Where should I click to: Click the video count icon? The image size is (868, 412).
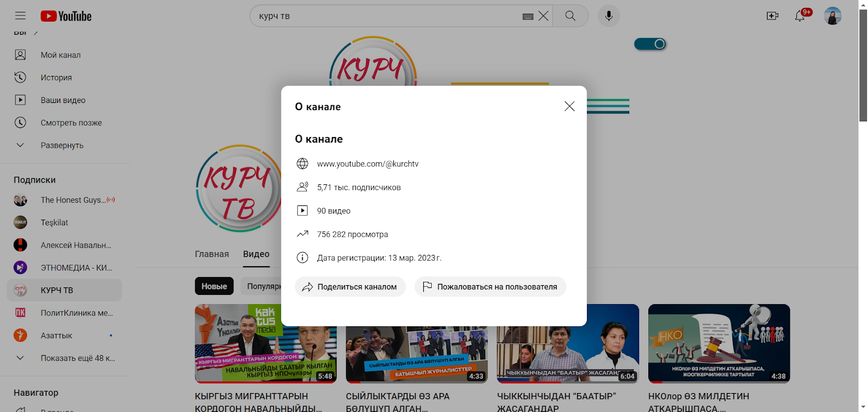[302, 210]
